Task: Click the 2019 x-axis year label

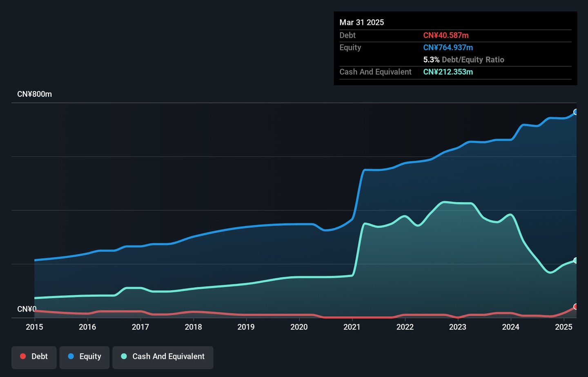Action: 246,327
